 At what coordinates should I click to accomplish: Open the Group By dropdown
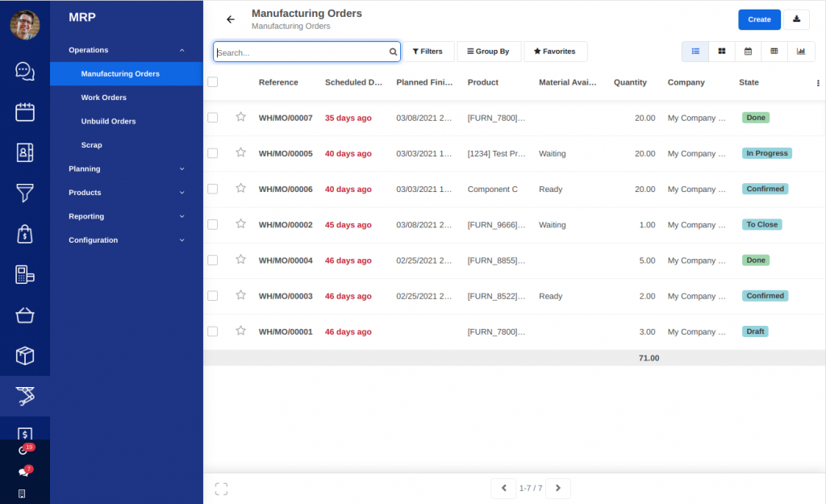[489, 51]
